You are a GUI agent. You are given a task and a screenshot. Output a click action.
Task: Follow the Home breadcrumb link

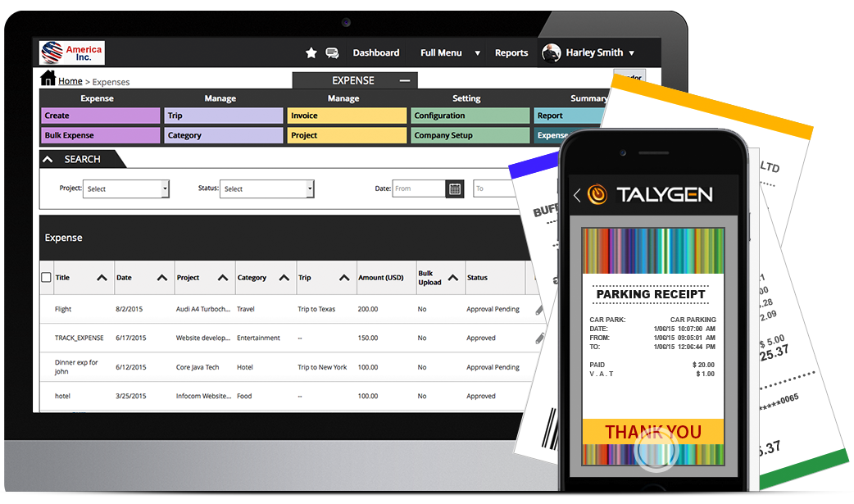click(70, 81)
